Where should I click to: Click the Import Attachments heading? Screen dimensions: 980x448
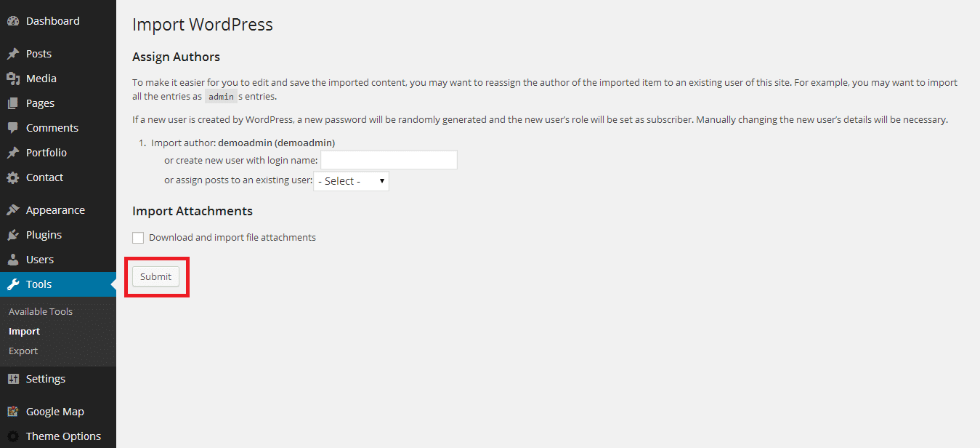coord(193,211)
